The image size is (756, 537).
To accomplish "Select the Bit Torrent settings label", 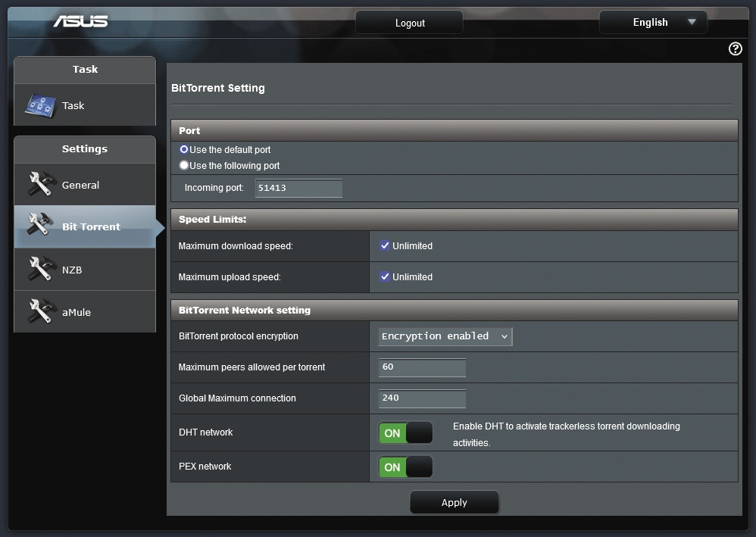I will [91, 226].
